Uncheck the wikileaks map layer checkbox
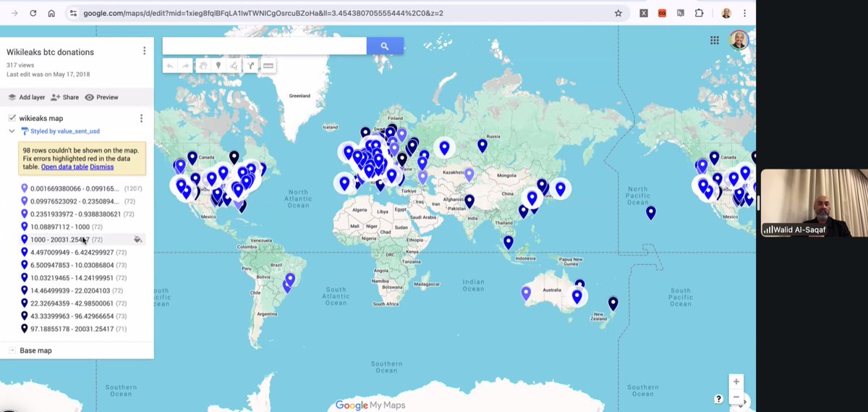The image size is (868, 412). pos(12,118)
